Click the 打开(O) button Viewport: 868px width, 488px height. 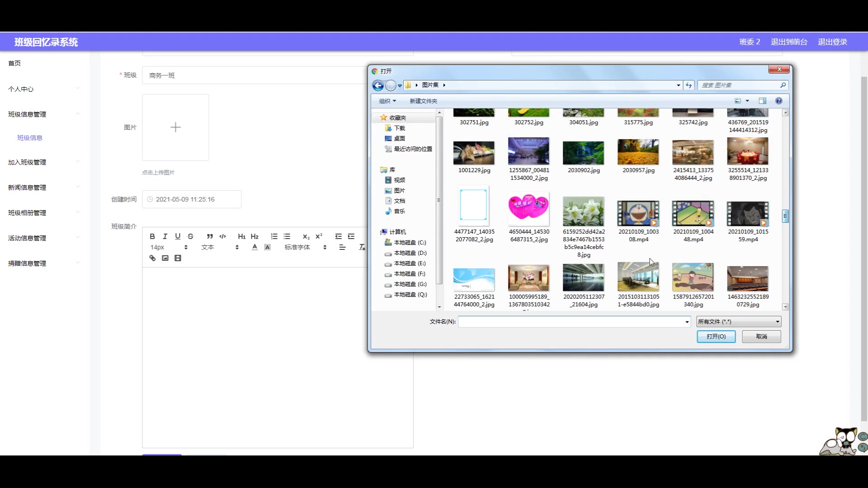tap(716, 337)
